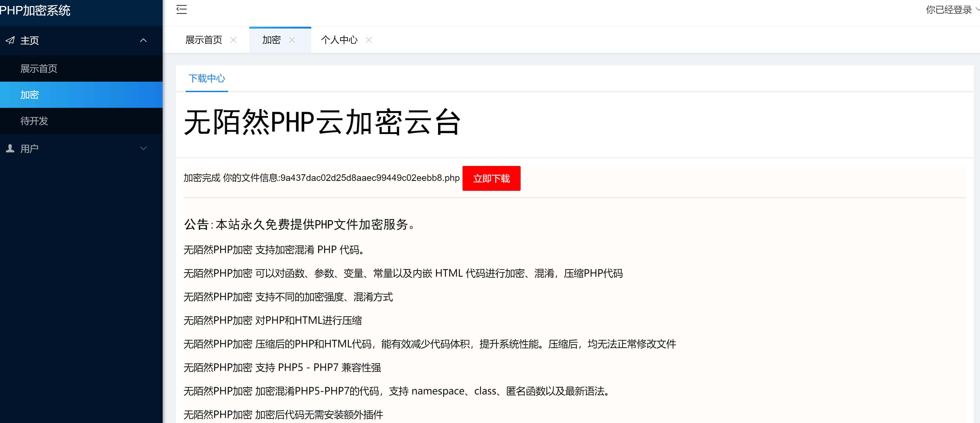
Task: Close the 加密 tab
Action: click(292, 40)
